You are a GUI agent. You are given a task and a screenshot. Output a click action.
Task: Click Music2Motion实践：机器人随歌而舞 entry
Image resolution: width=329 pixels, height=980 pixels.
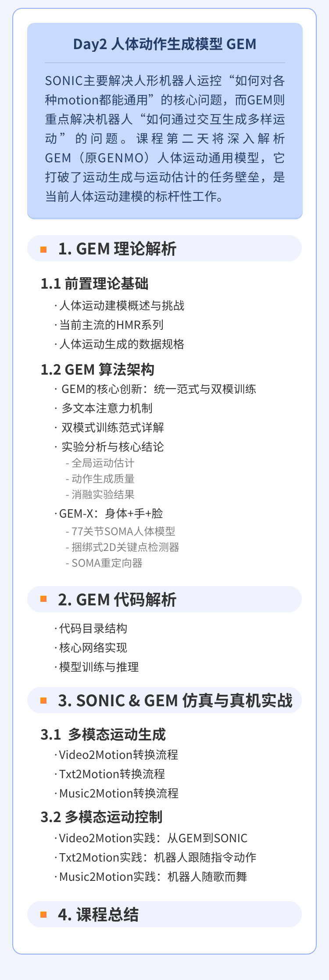point(153,877)
